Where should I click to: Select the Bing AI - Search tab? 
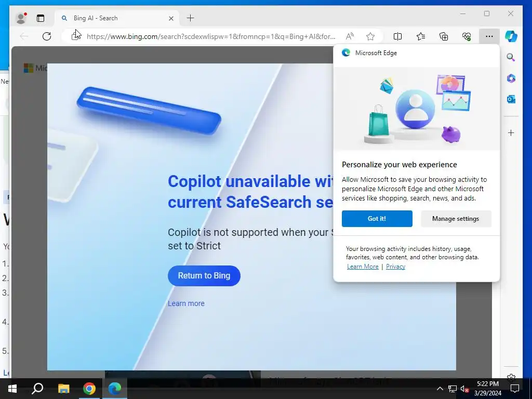[118, 18]
